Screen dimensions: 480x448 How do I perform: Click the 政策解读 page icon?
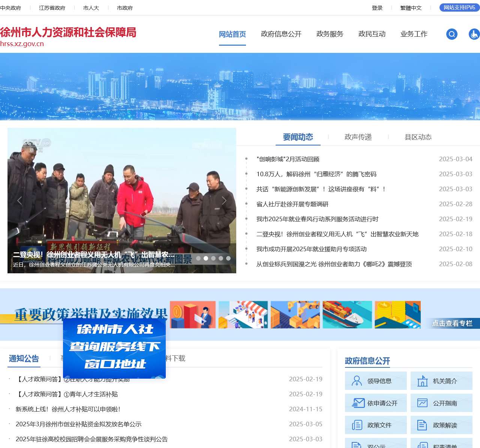[422, 425]
